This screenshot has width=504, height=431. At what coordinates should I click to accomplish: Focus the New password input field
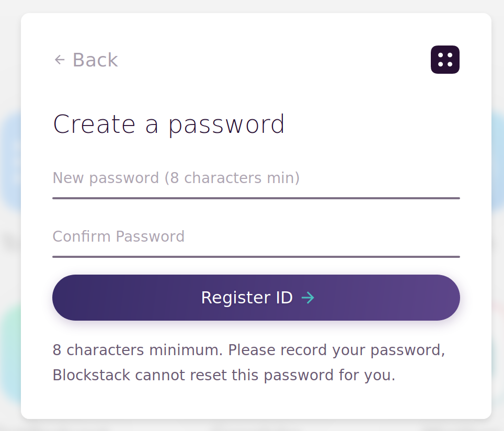[x=256, y=178]
